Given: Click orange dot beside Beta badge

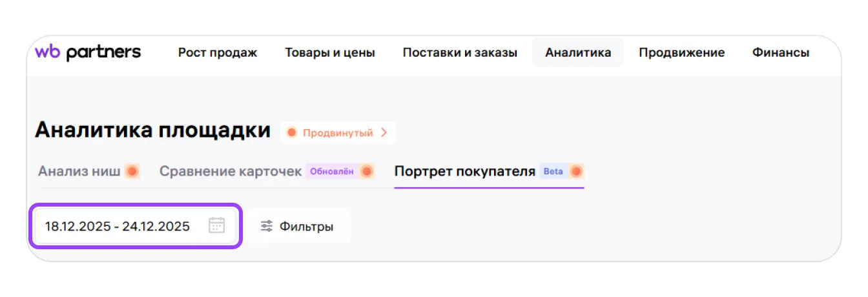Looking at the screenshot, I should click(x=576, y=172).
